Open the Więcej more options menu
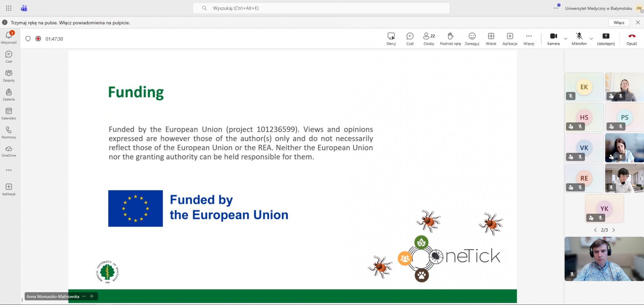The width and height of the screenshot is (644, 305). [x=529, y=38]
